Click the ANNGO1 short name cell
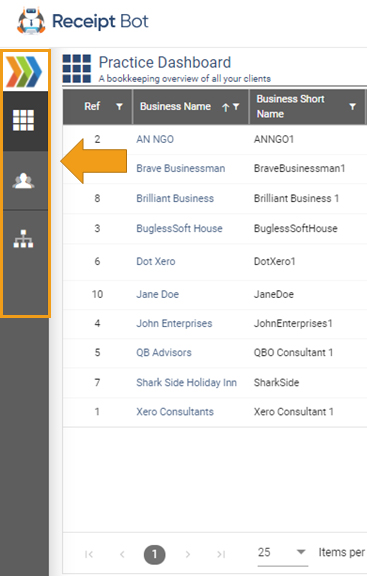 point(274,139)
